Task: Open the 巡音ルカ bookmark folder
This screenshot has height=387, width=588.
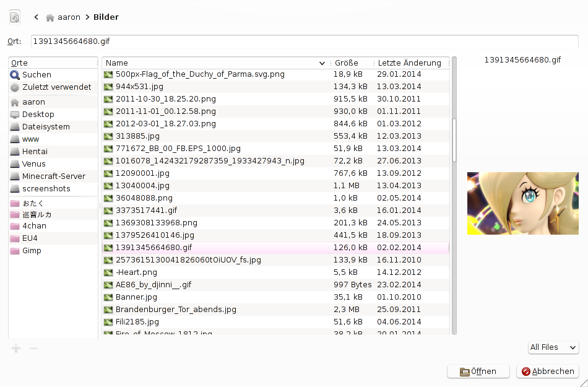Action: click(53, 214)
